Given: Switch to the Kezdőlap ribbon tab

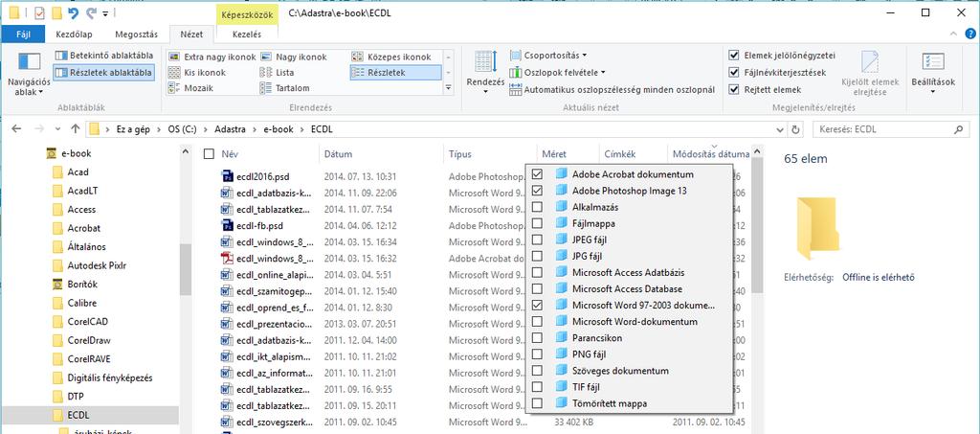Looking at the screenshot, I should [x=75, y=34].
